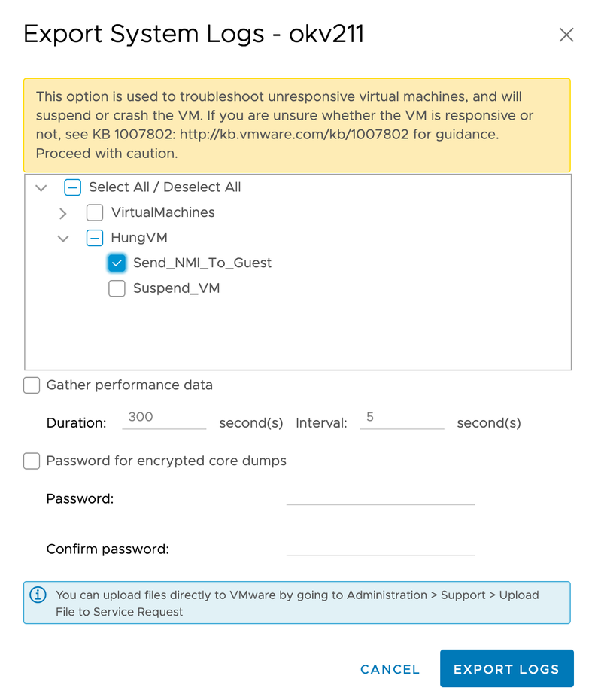
Task: Enable Password for encrypted core dumps
Action: (x=31, y=461)
